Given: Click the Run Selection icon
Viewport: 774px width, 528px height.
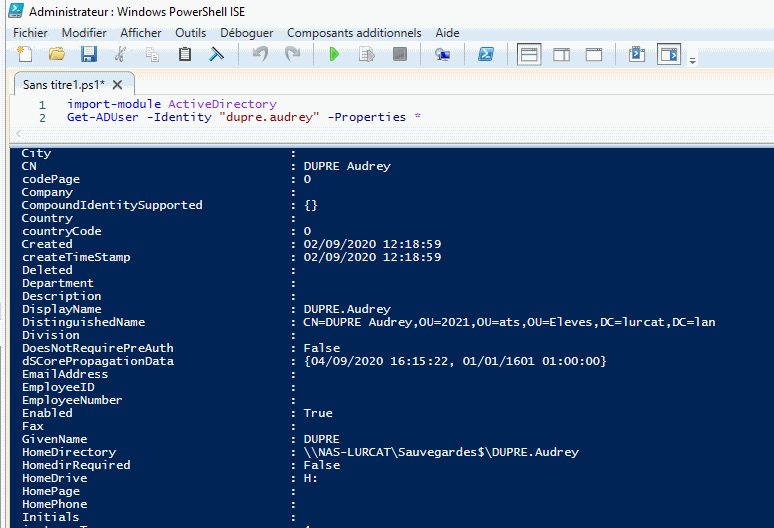Looking at the screenshot, I should point(366,54).
